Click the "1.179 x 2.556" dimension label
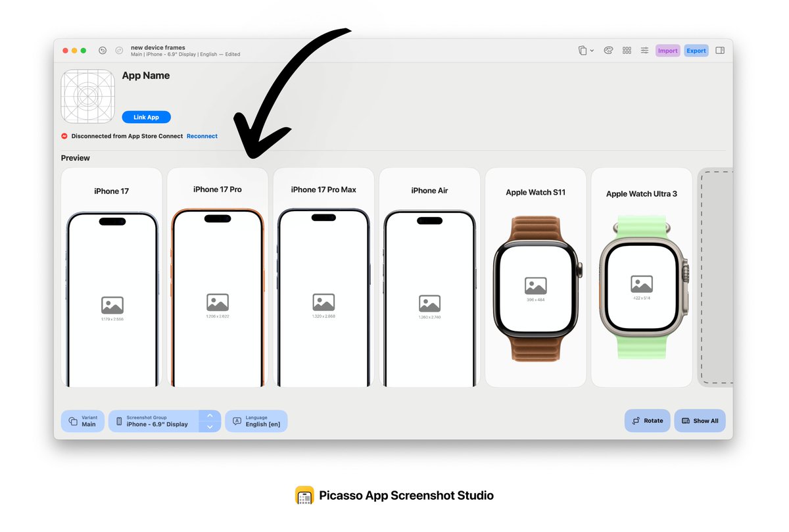Viewport: 789px width, 532px height. [112, 319]
